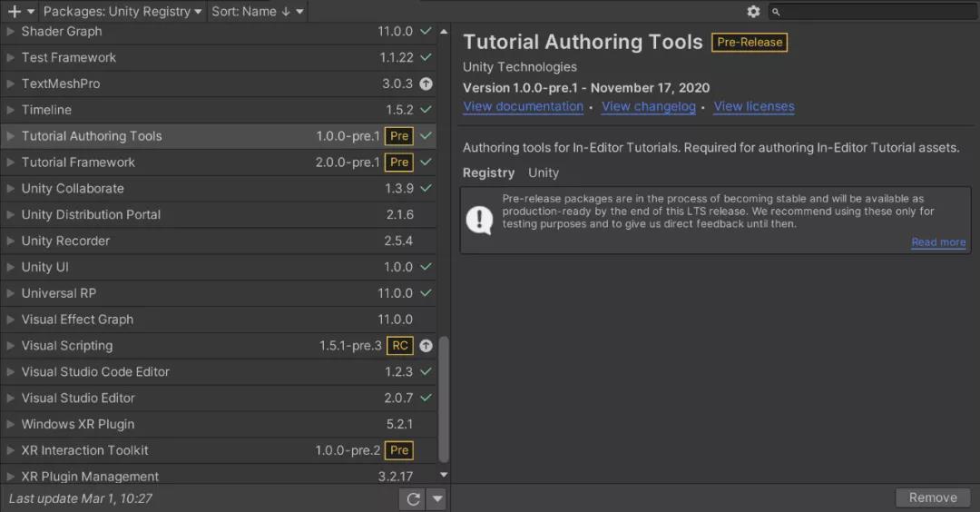Expand the Timeline package entry
This screenshot has height=512, width=980.
(x=11, y=110)
